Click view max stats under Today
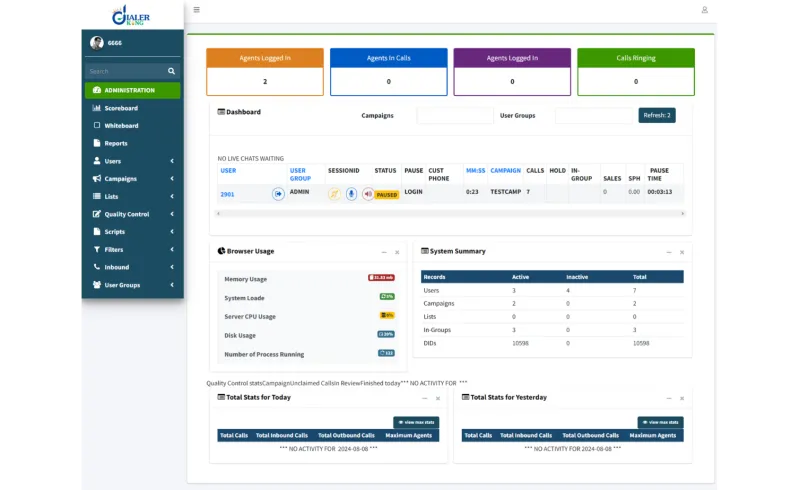The width and height of the screenshot is (800, 490). 416,423
